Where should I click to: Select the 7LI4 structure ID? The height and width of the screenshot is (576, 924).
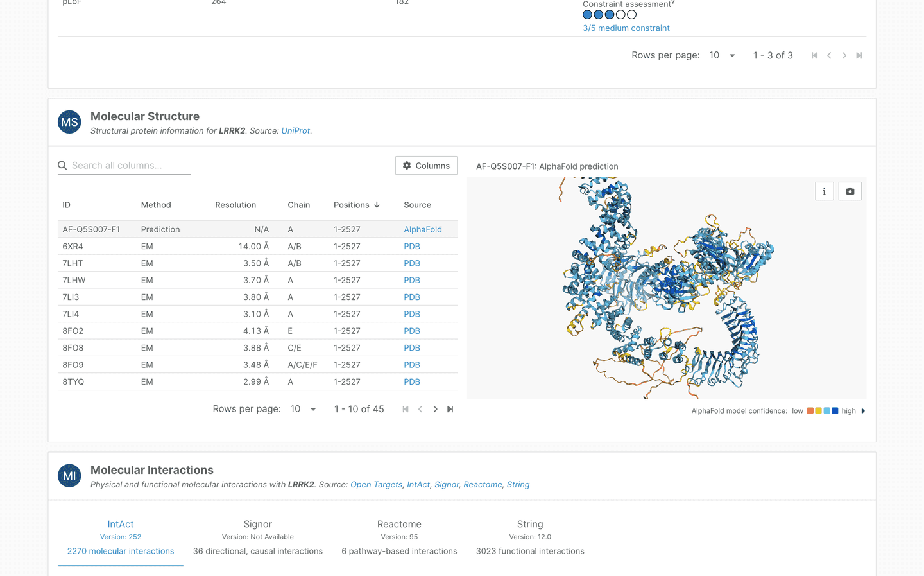(71, 314)
